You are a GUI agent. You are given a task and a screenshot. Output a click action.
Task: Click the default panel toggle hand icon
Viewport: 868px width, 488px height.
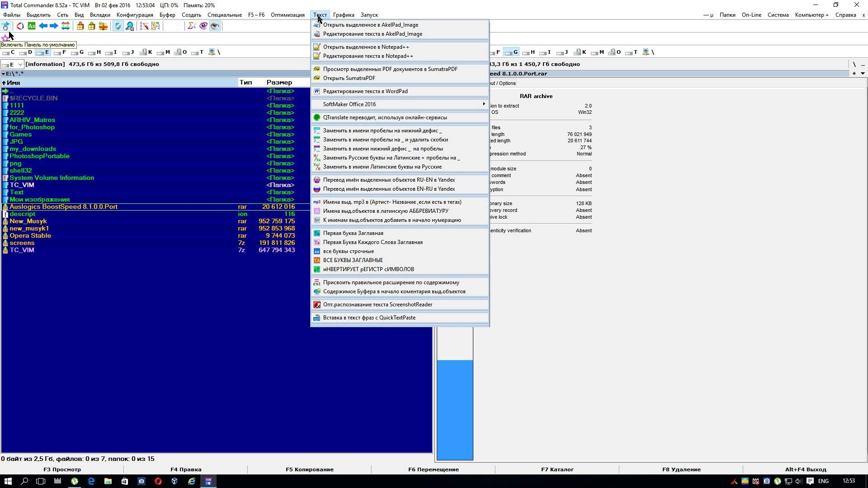(x=5, y=26)
